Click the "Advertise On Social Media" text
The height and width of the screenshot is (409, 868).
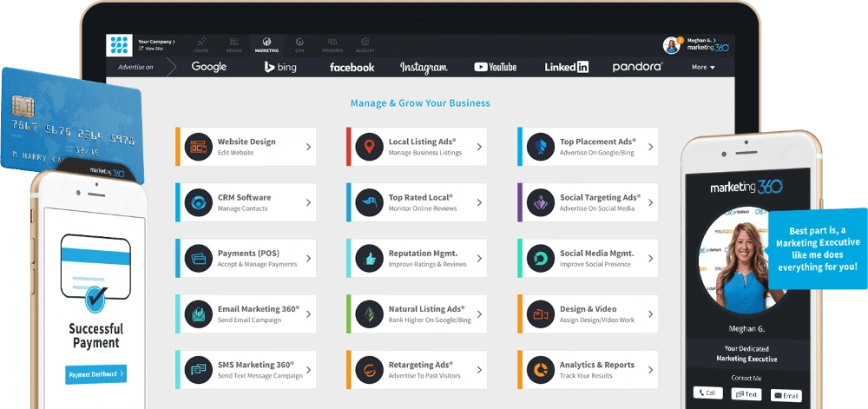(597, 208)
